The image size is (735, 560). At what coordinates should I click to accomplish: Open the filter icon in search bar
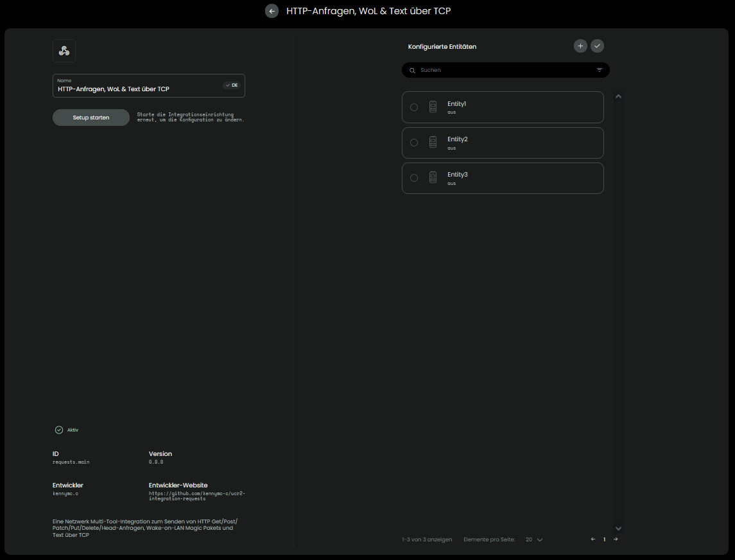point(599,70)
